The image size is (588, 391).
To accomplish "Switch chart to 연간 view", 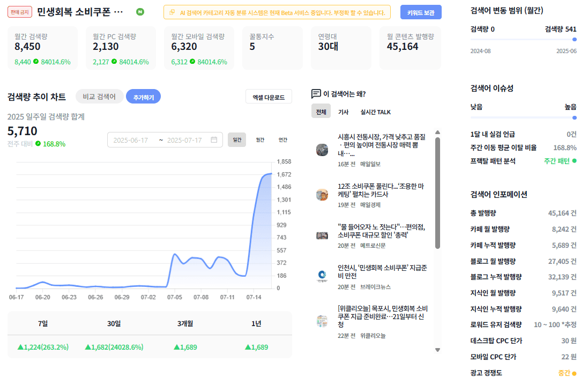I will pos(283,139).
